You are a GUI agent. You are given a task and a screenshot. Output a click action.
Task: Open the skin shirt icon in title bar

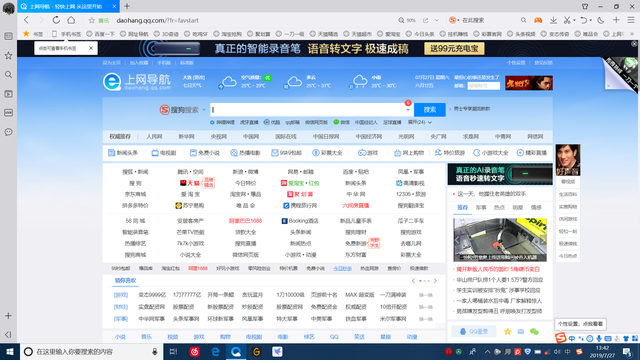click(x=585, y=6)
